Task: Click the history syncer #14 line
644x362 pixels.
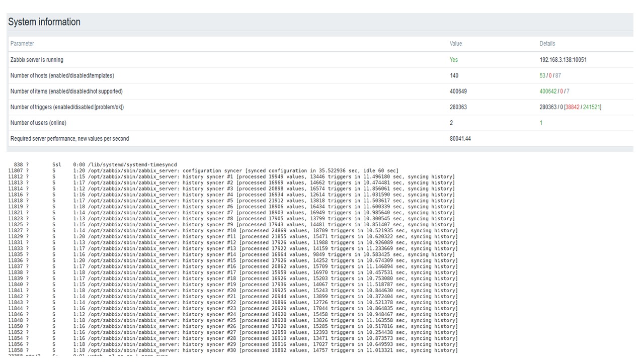Action: 231,255
